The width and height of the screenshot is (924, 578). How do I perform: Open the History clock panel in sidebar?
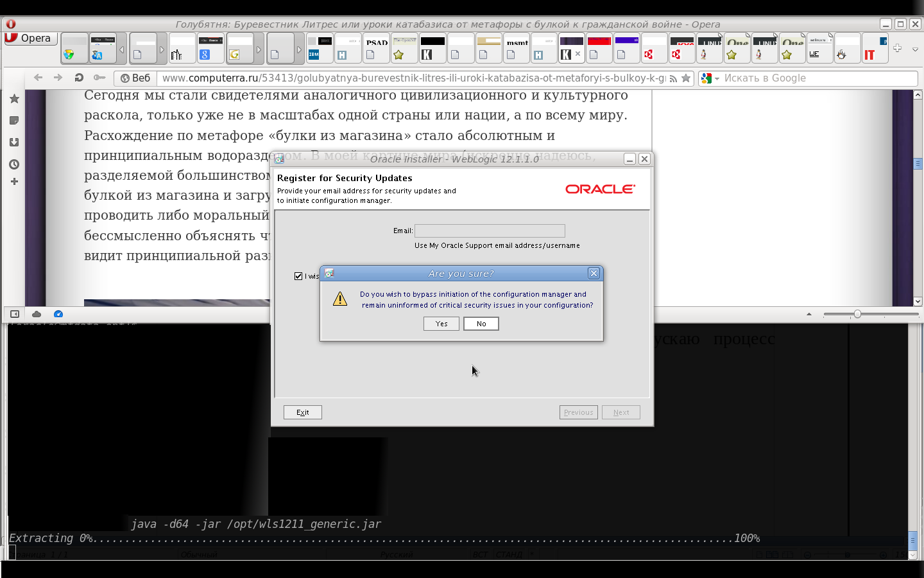pyautogui.click(x=14, y=164)
